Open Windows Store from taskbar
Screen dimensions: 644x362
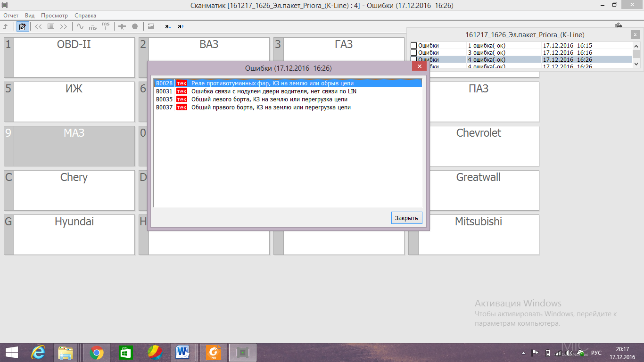tap(126, 353)
